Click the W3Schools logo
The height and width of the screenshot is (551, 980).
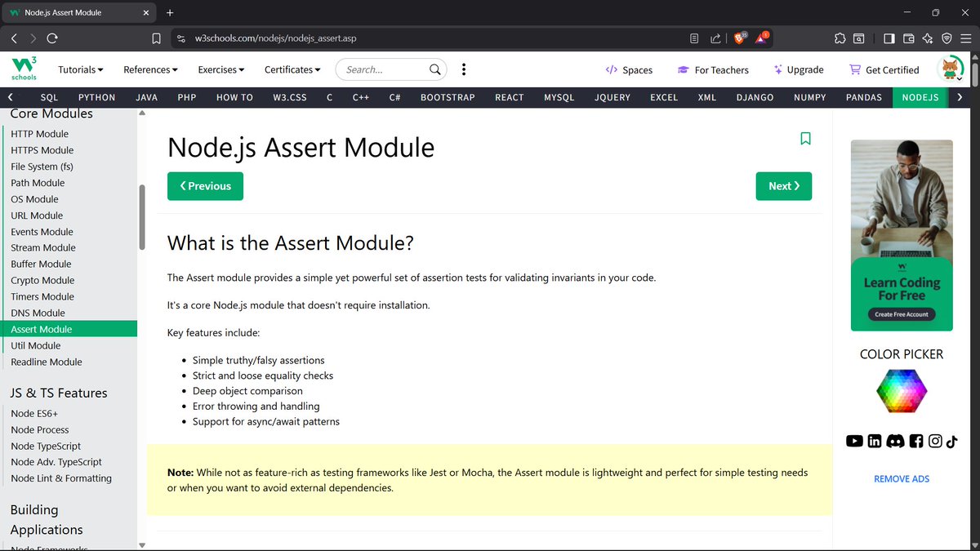click(x=23, y=69)
